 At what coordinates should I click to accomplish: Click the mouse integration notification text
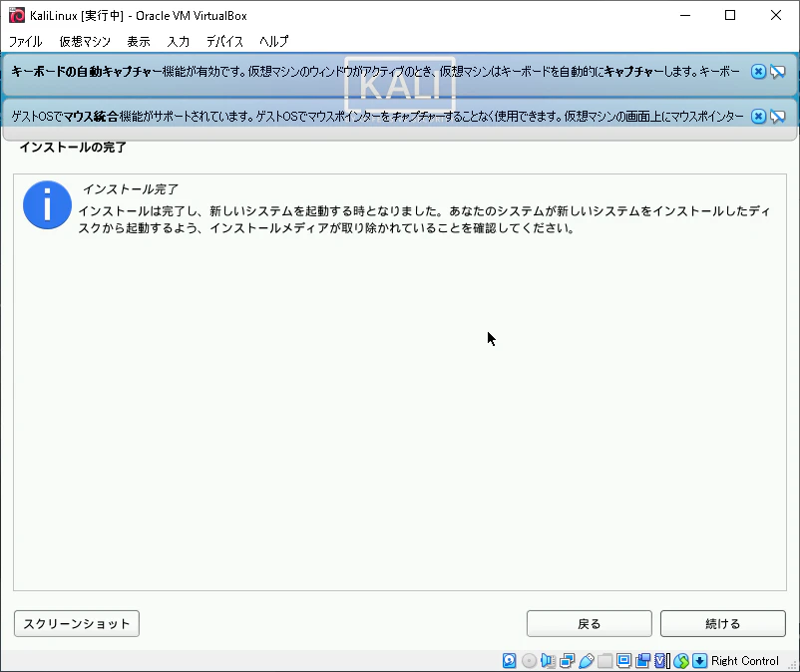pos(377,117)
